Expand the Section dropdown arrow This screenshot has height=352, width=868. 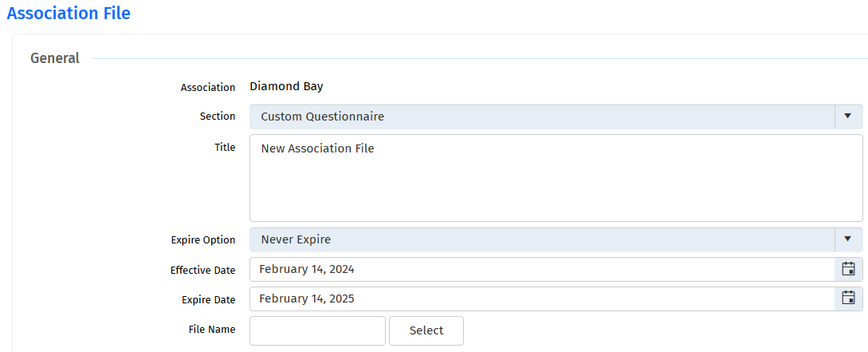click(848, 117)
